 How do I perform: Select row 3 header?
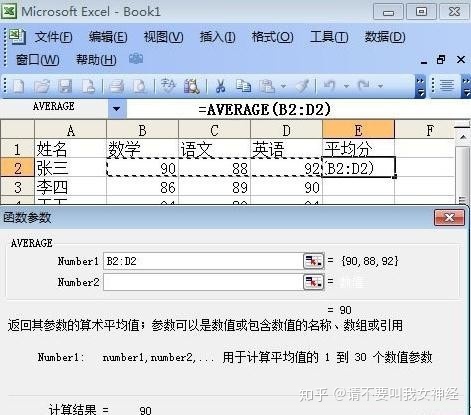[x=17, y=187]
